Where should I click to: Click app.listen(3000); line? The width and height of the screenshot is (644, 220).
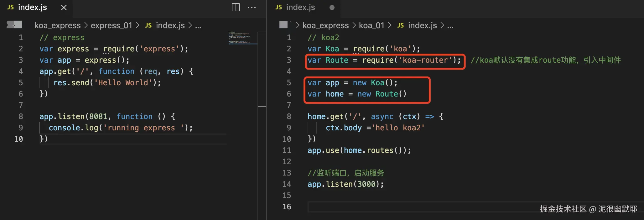[x=346, y=184]
